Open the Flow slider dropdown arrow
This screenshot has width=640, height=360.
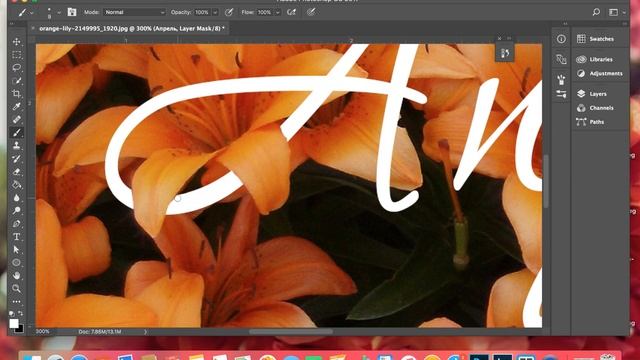pyautogui.click(x=278, y=13)
